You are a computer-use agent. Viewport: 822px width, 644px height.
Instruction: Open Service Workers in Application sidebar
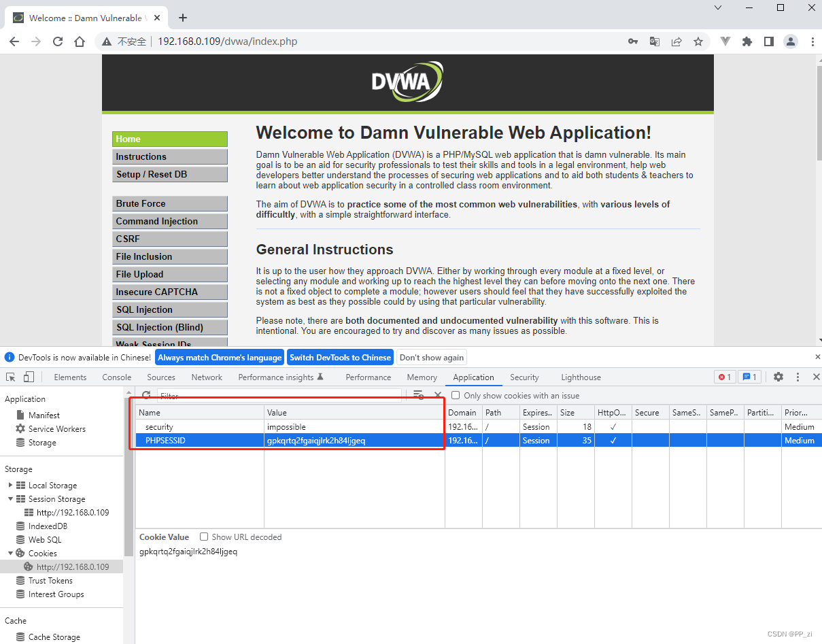[x=57, y=429]
